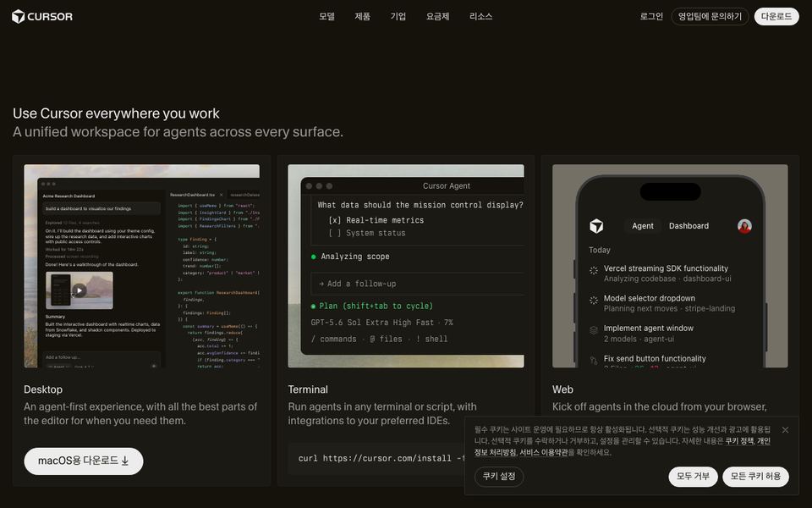The image size is (812, 508).
Task: Open the 모델 menu
Action: [x=326, y=17]
